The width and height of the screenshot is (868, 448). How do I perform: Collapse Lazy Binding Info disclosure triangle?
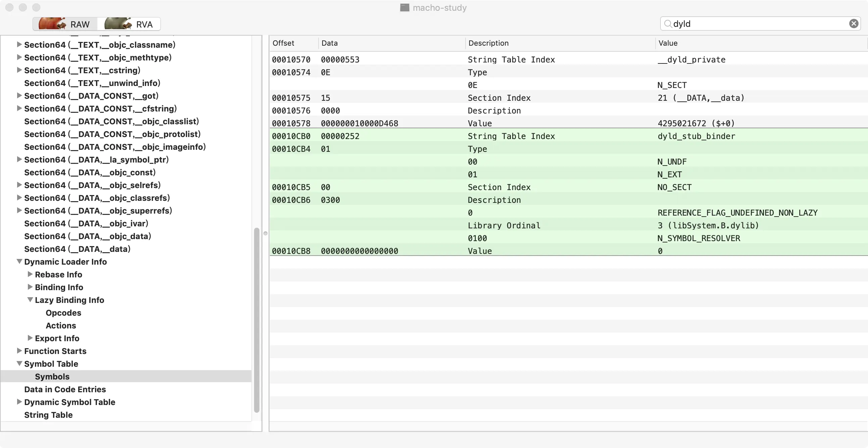[x=30, y=300]
